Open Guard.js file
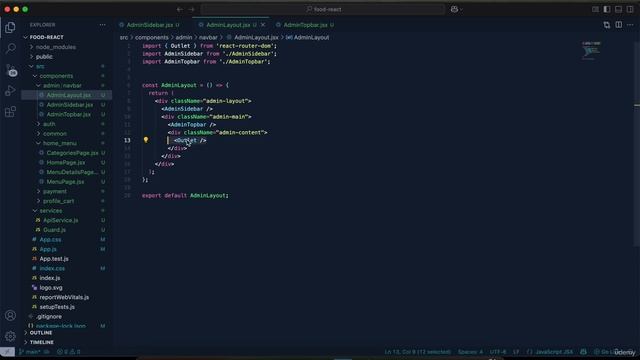Screen dimensions: 640x360 (x=54, y=230)
